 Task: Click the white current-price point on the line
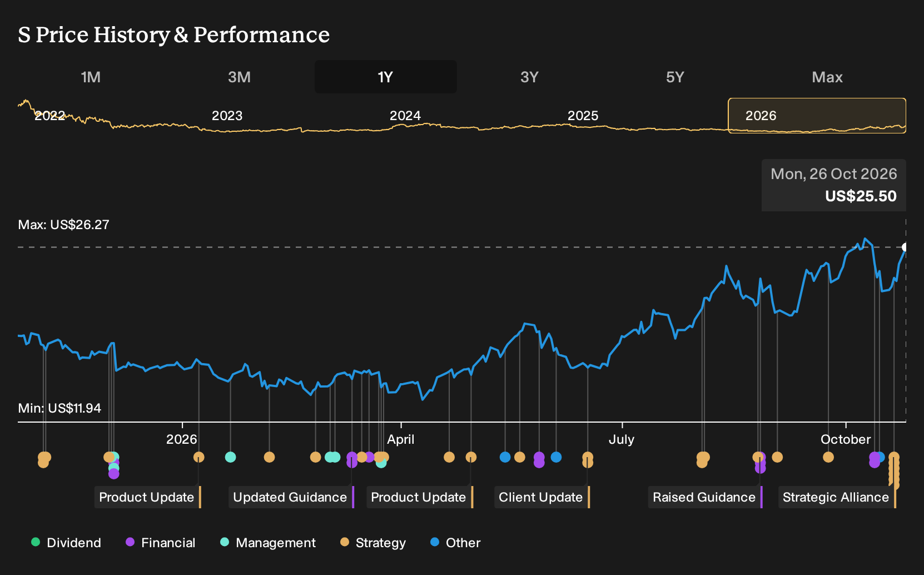(905, 247)
